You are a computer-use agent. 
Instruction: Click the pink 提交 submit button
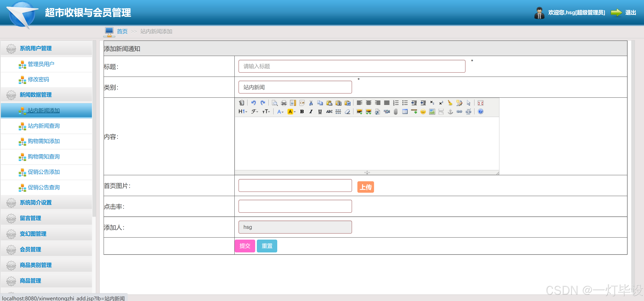pos(244,246)
